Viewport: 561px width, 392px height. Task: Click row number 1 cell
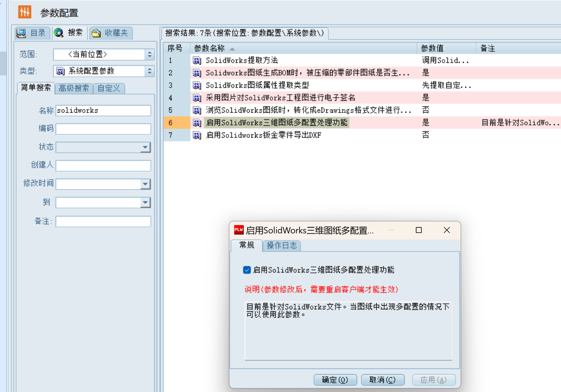177,61
